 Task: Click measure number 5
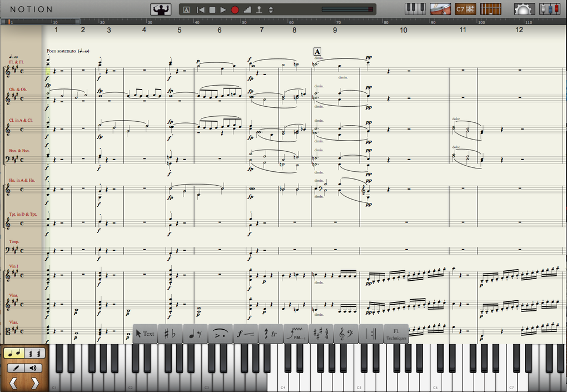pyautogui.click(x=180, y=30)
